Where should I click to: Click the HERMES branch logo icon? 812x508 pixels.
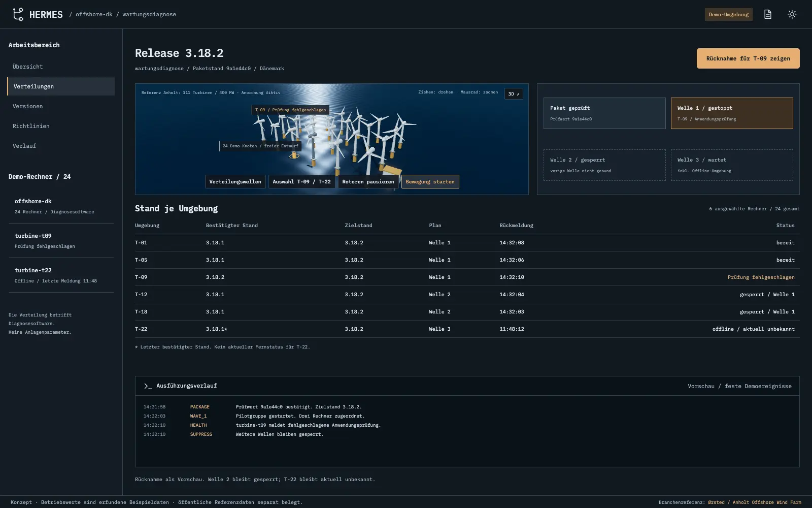tap(18, 14)
